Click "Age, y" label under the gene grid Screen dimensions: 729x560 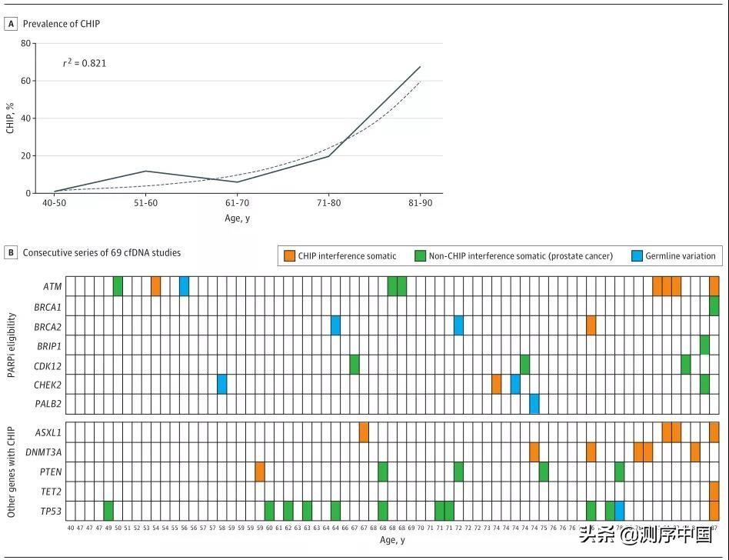[392, 539]
